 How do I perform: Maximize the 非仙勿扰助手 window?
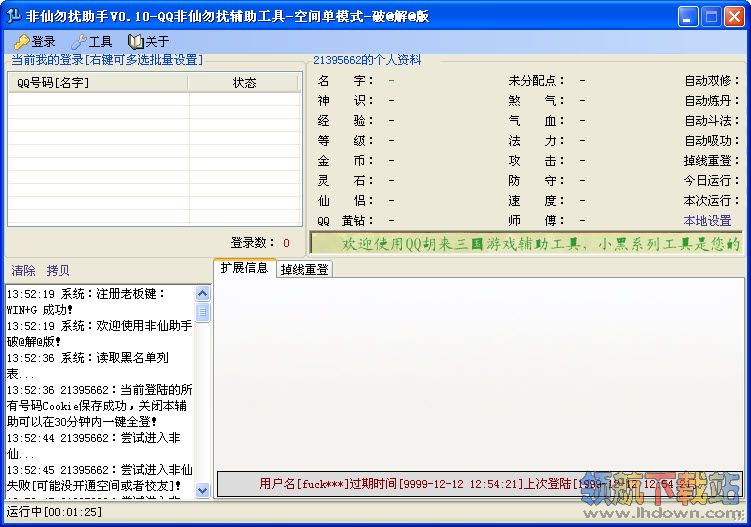[711, 17]
